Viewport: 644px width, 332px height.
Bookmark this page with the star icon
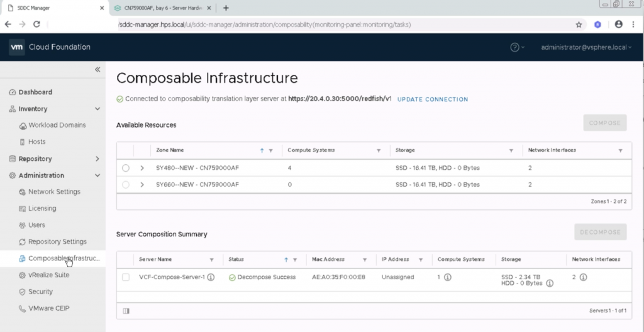pyautogui.click(x=579, y=25)
